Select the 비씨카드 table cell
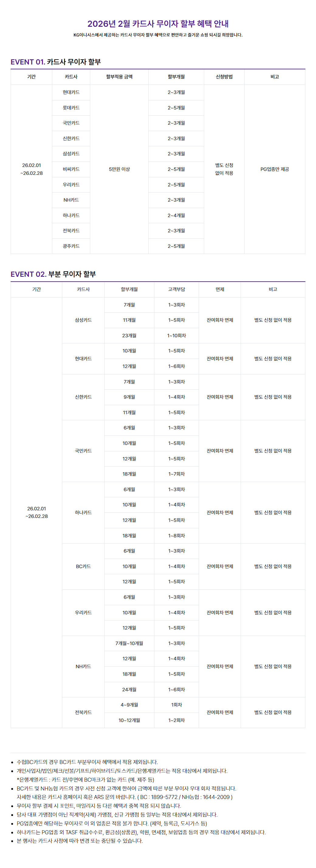This screenshot has height=868, width=316. 71,169
